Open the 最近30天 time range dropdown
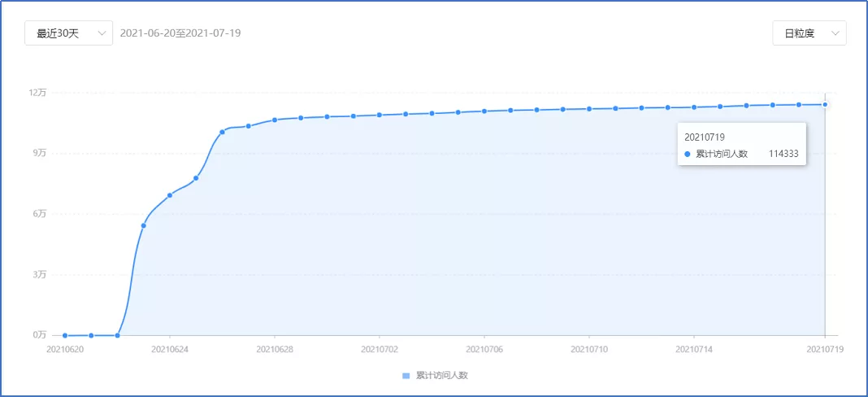Image resolution: width=868 pixels, height=397 pixels. coord(68,33)
